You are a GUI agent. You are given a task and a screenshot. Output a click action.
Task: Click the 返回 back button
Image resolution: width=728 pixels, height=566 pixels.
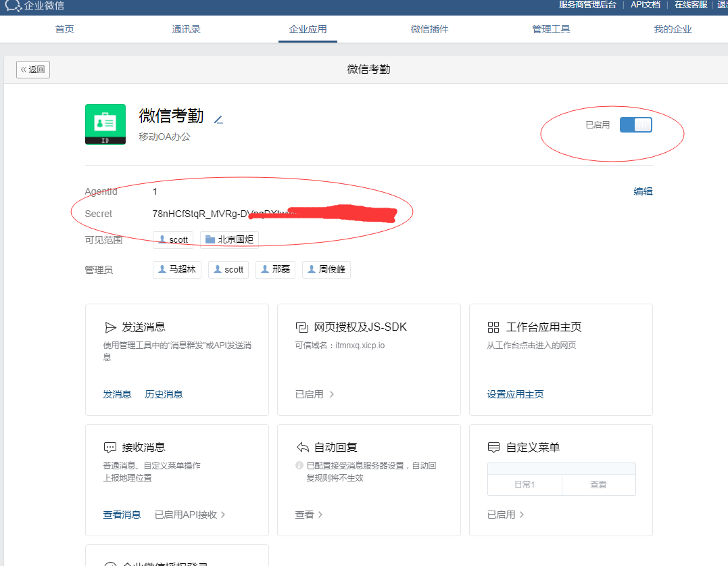[x=33, y=70]
